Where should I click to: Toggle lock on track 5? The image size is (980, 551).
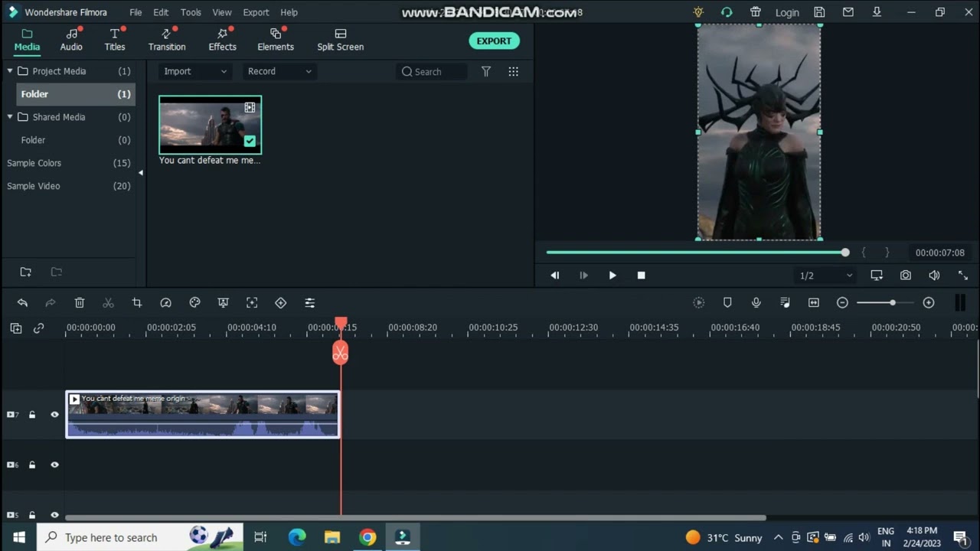coord(32,515)
